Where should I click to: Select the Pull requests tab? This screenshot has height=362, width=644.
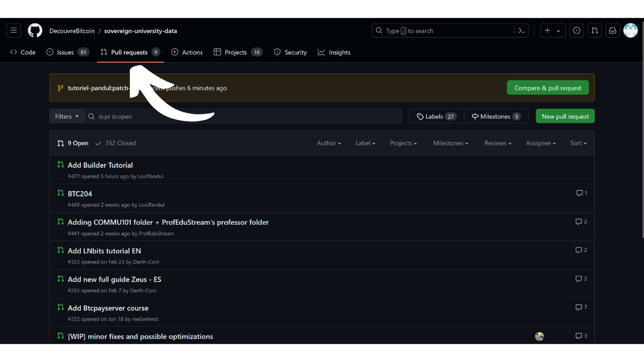(x=130, y=52)
